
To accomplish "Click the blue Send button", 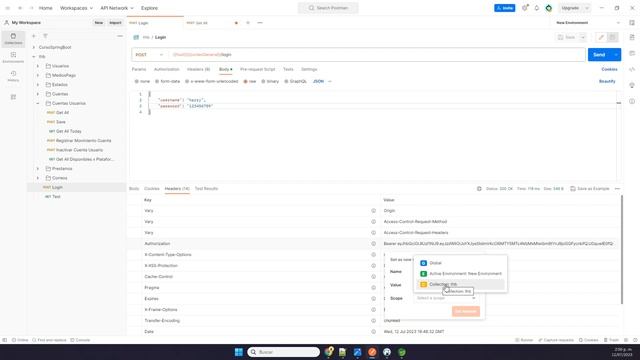I will click(x=599, y=55).
